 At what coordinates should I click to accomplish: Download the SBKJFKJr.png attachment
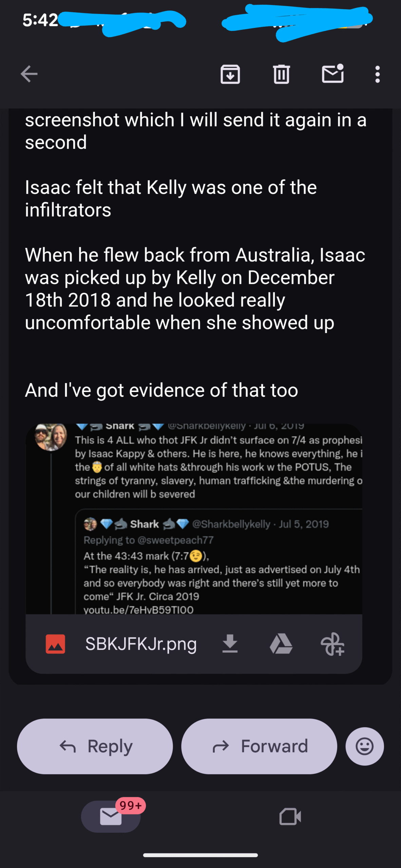(x=230, y=644)
